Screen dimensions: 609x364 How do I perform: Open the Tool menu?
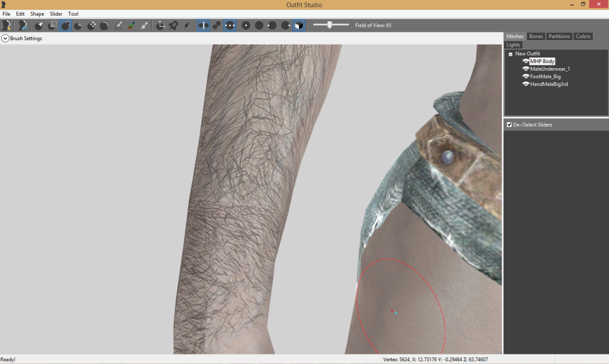(x=73, y=13)
